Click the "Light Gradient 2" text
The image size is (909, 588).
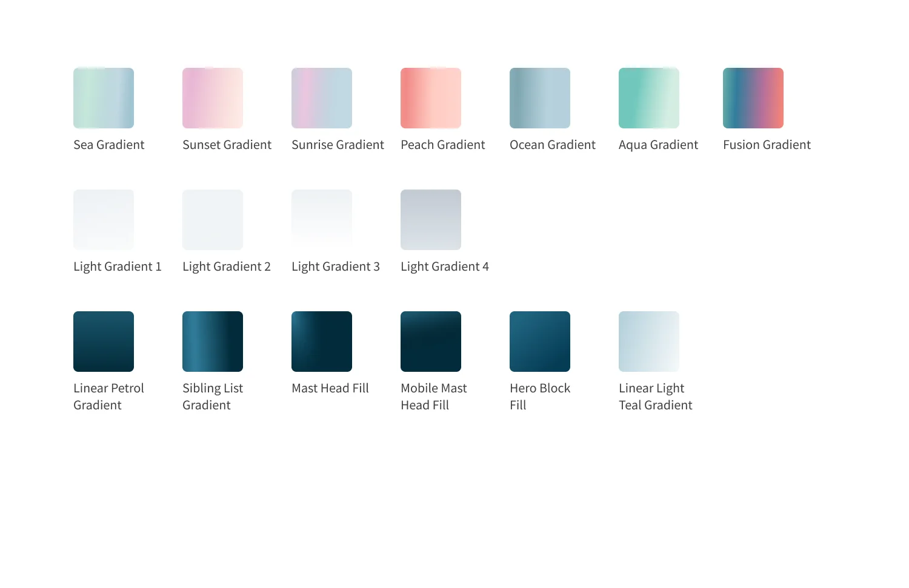tap(227, 266)
